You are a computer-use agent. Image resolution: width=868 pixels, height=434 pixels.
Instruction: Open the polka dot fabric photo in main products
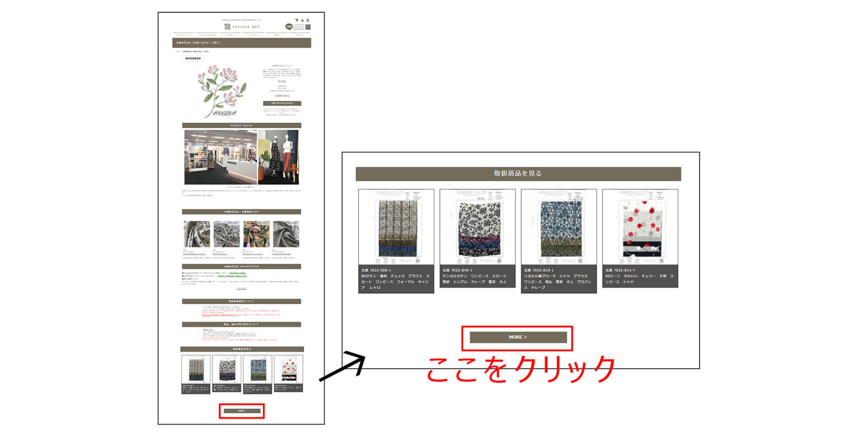[x=197, y=235]
